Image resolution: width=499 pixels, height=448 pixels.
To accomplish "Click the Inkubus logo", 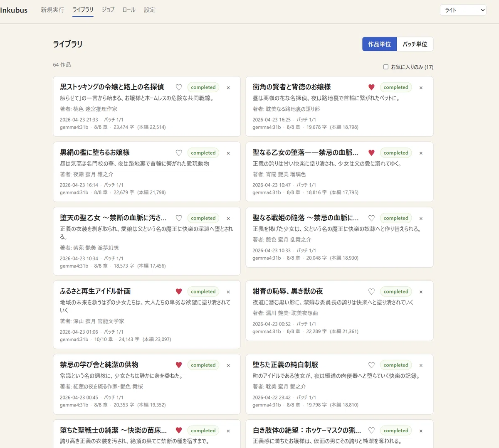I will click(14, 10).
